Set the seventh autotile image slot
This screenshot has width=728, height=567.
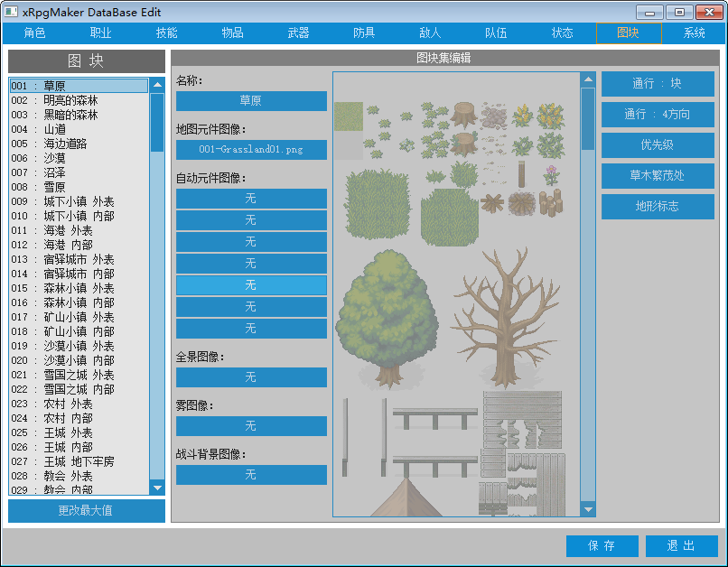click(251, 329)
